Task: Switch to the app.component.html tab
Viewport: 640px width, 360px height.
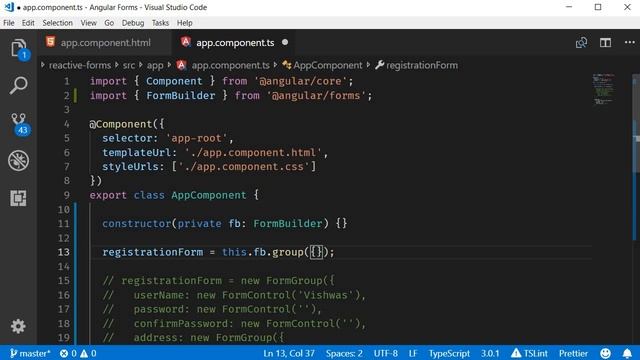Action: click(105, 42)
